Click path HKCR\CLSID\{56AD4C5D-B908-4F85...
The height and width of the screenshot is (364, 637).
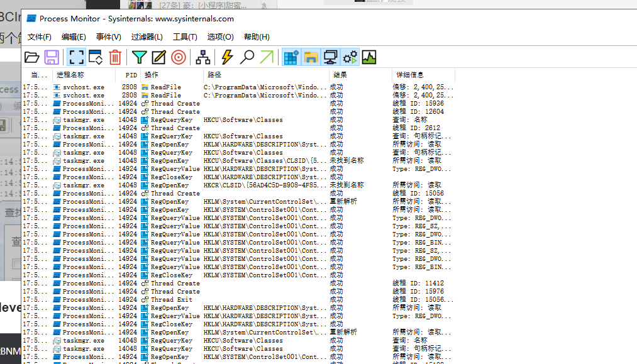[x=265, y=185]
